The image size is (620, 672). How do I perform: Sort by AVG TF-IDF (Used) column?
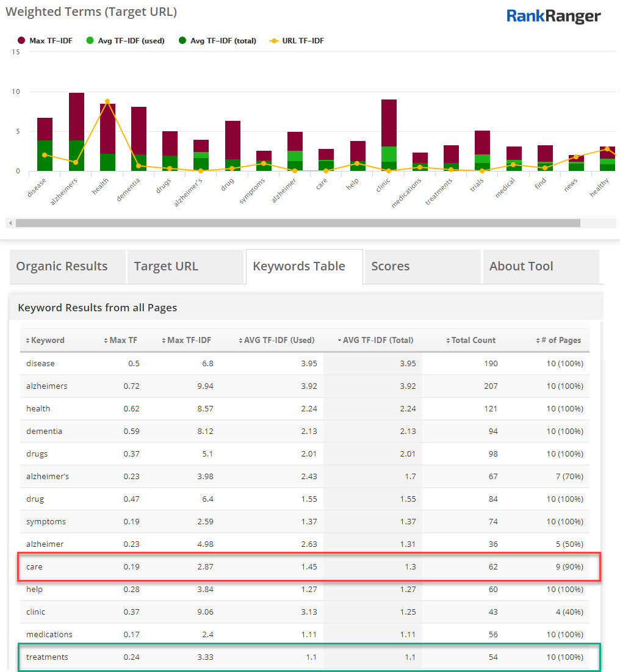(x=279, y=341)
